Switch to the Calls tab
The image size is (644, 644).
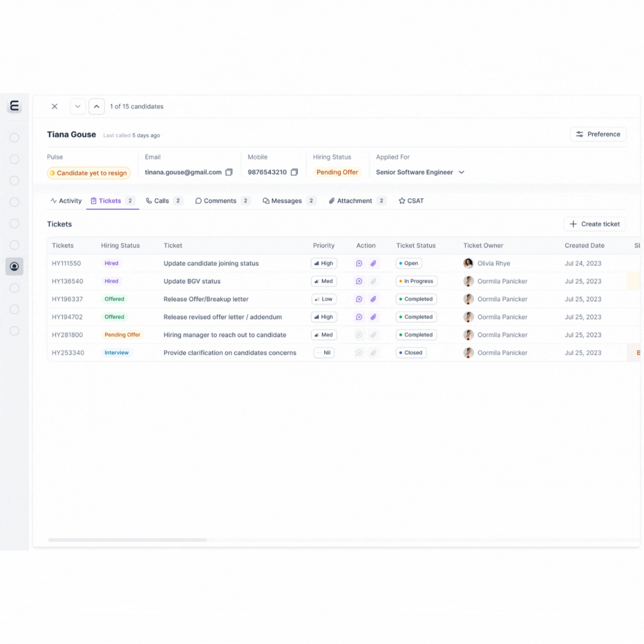pyautogui.click(x=161, y=201)
